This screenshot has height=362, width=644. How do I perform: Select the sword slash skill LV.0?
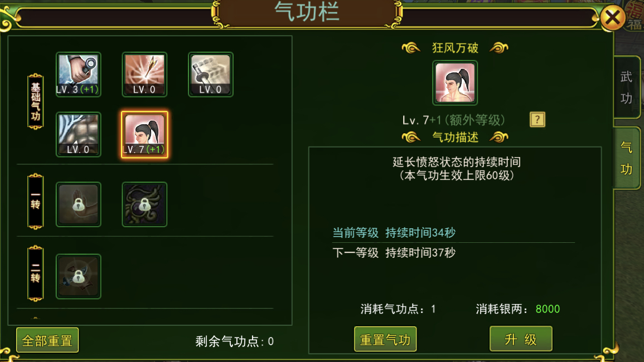pos(211,75)
